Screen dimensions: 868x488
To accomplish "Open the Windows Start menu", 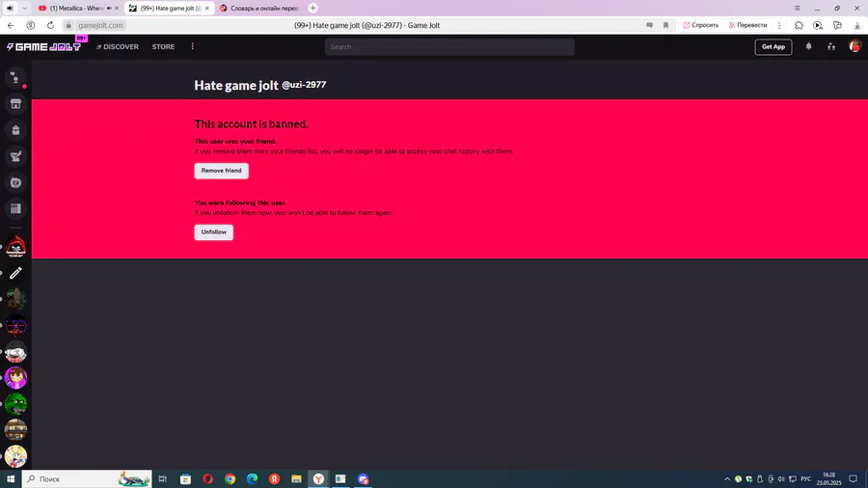I will click(x=11, y=479).
